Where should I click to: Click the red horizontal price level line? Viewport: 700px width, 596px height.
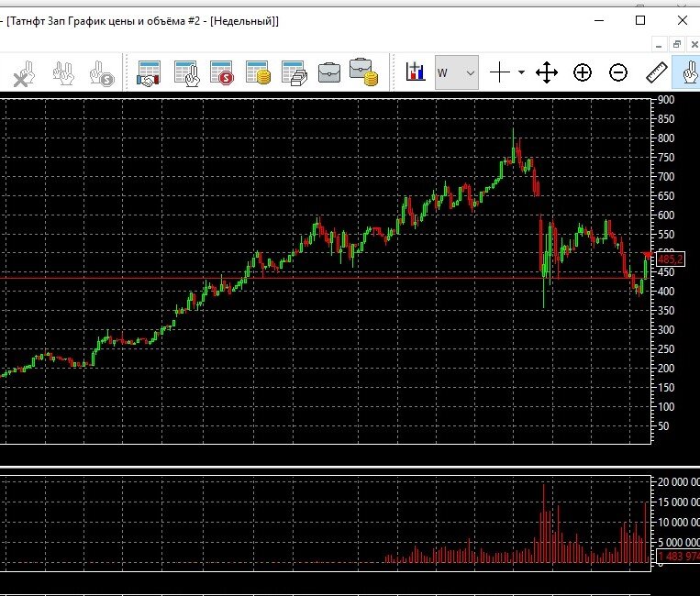(x=325, y=279)
